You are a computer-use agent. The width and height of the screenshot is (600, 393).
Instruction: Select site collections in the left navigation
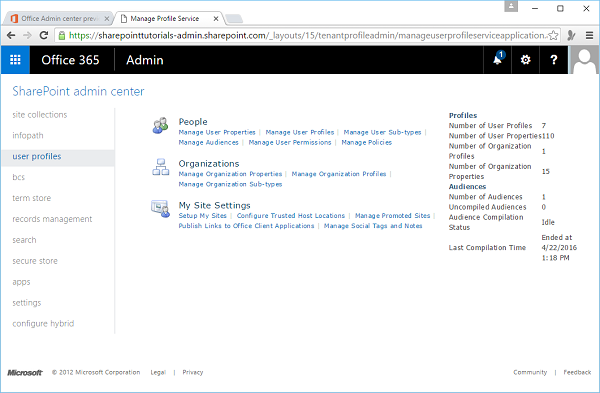(x=40, y=115)
